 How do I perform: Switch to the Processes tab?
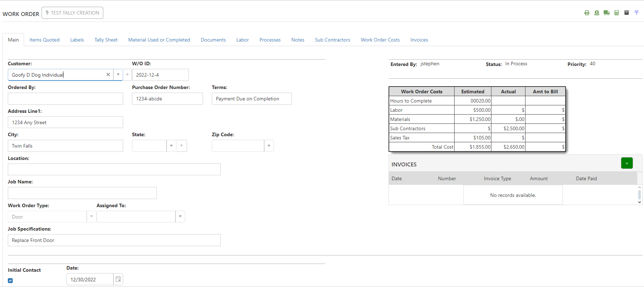[x=270, y=40]
